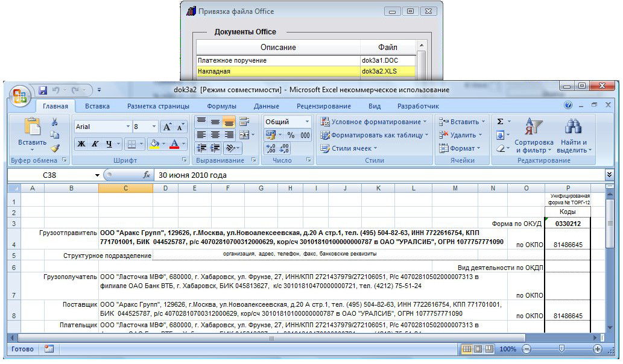623x364 pixels.
Task: Open Шрифт group dialog launcher
Action: pyautogui.click(x=185, y=160)
